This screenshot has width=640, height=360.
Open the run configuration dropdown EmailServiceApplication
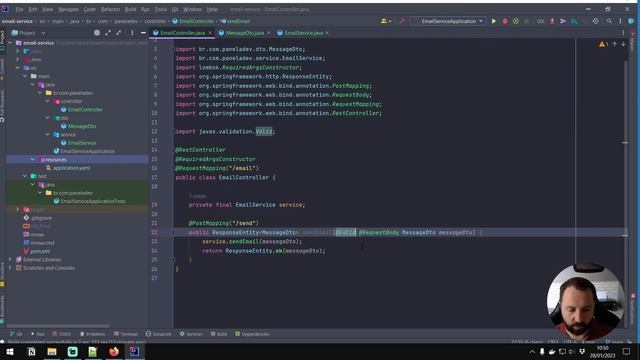pyautogui.click(x=448, y=21)
